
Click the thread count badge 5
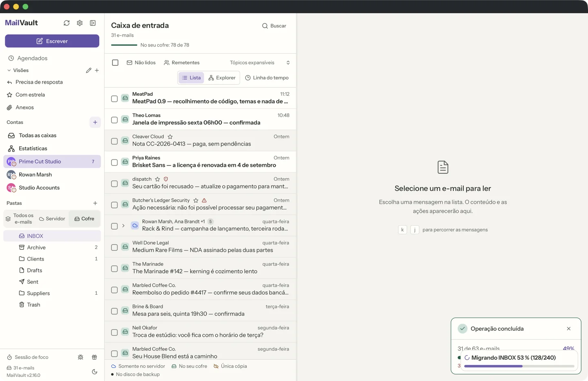coord(210,222)
